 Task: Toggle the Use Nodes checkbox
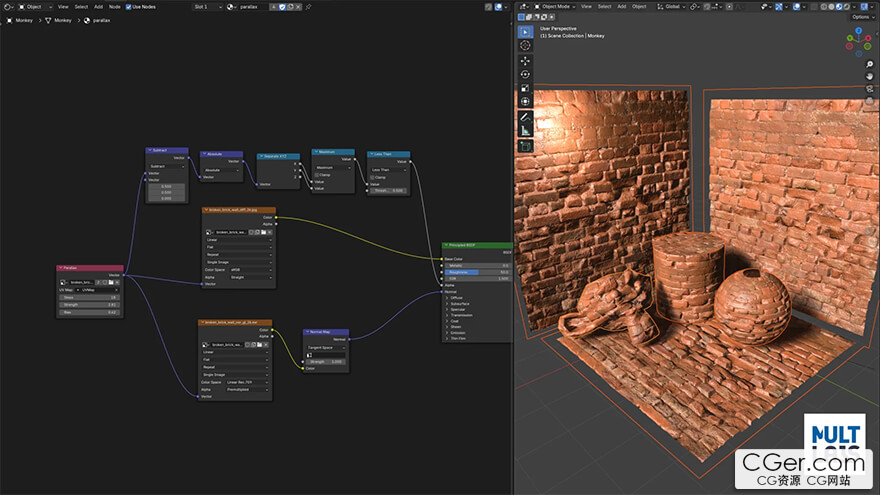coord(128,6)
